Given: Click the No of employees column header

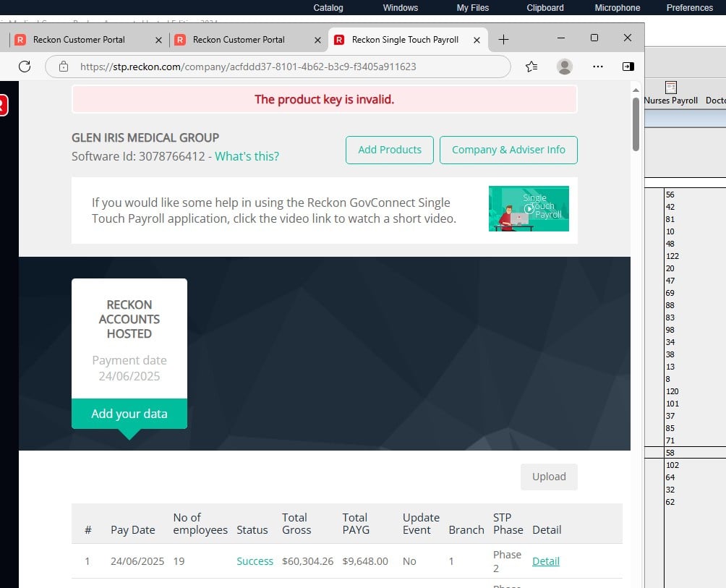Looking at the screenshot, I should tap(200, 524).
